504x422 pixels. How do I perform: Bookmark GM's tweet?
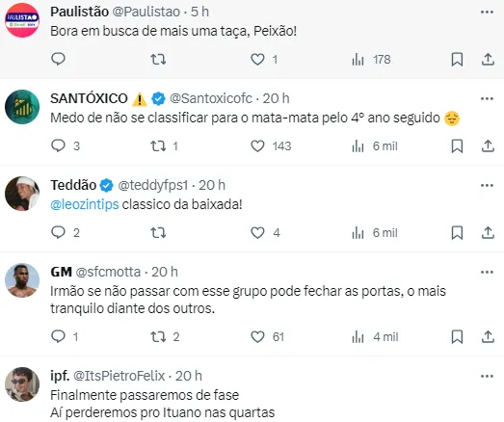pos(457,337)
